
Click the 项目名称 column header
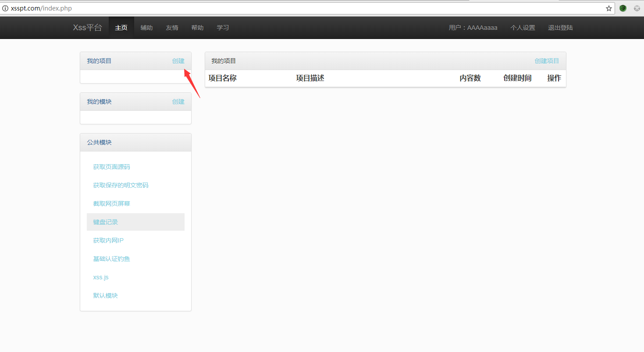222,78
